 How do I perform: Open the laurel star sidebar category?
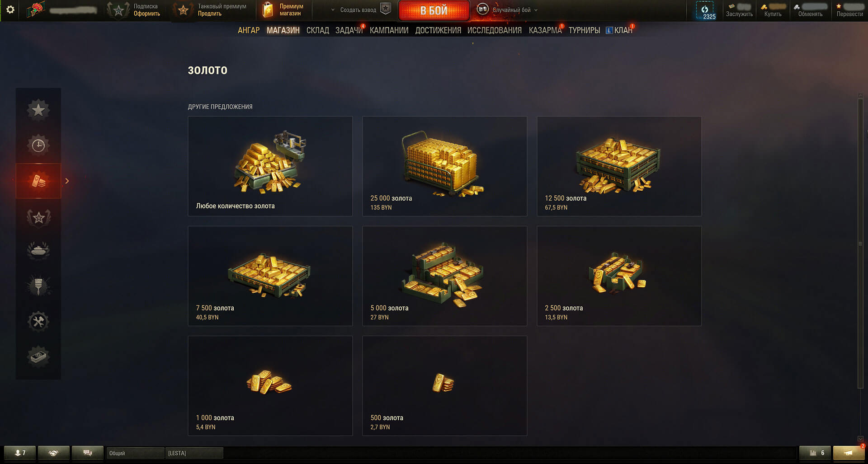pyautogui.click(x=38, y=217)
